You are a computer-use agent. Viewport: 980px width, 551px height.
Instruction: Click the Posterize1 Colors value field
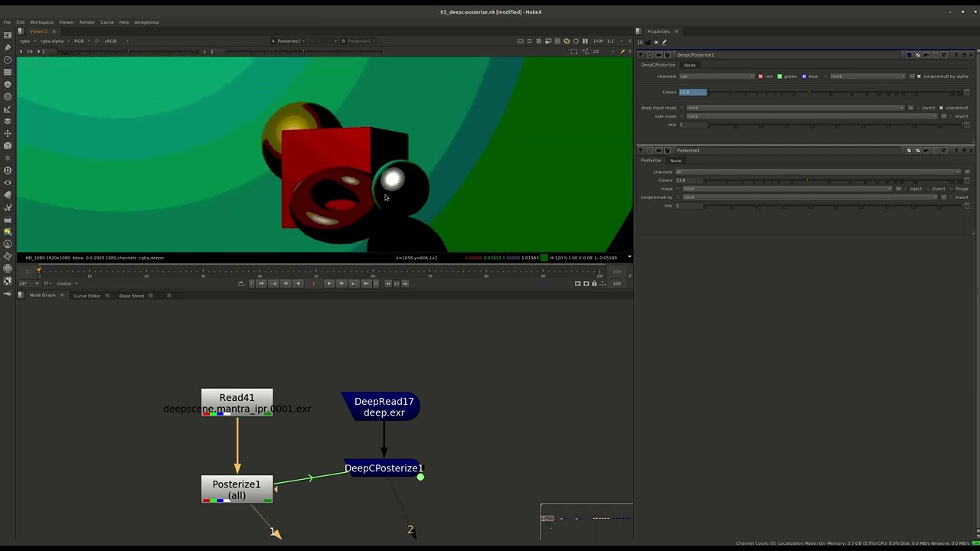(689, 181)
